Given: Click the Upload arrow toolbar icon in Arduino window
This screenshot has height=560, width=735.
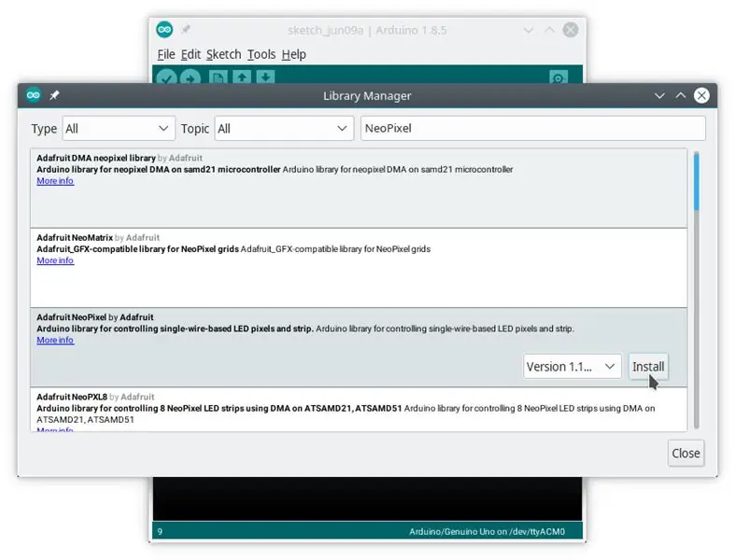Looking at the screenshot, I should pos(191,77).
